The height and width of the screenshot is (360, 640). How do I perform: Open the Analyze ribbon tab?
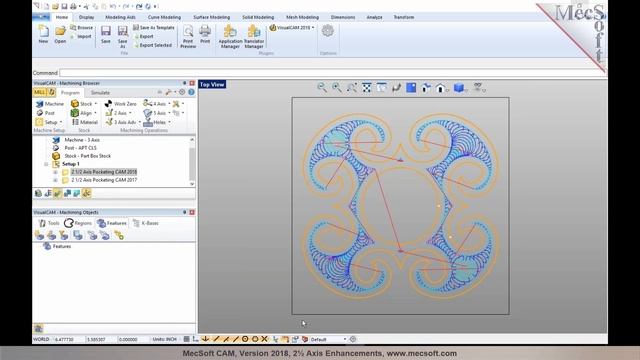click(374, 17)
